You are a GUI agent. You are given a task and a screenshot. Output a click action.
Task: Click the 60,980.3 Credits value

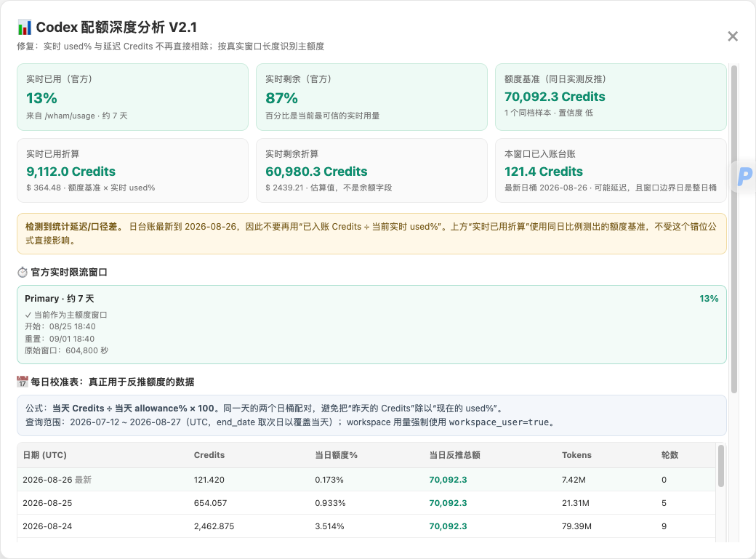[x=316, y=172]
